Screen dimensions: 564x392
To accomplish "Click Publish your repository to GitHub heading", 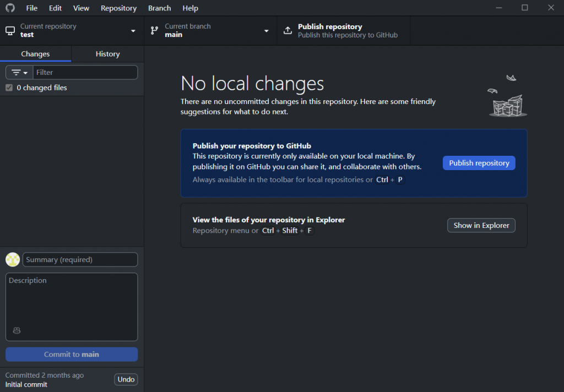I will [252, 146].
